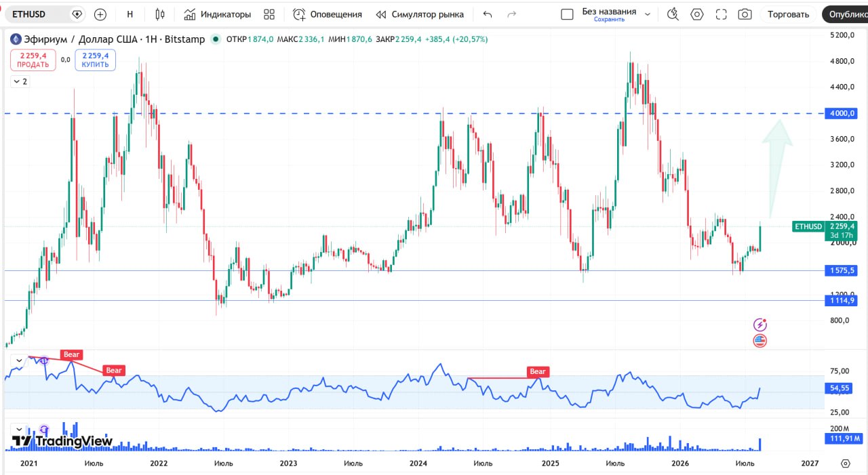Click the purple lightning event icon
The image size is (868, 475).
(760, 325)
